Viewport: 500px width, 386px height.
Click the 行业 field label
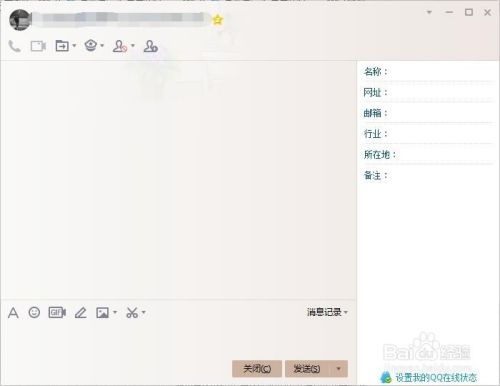point(376,134)
